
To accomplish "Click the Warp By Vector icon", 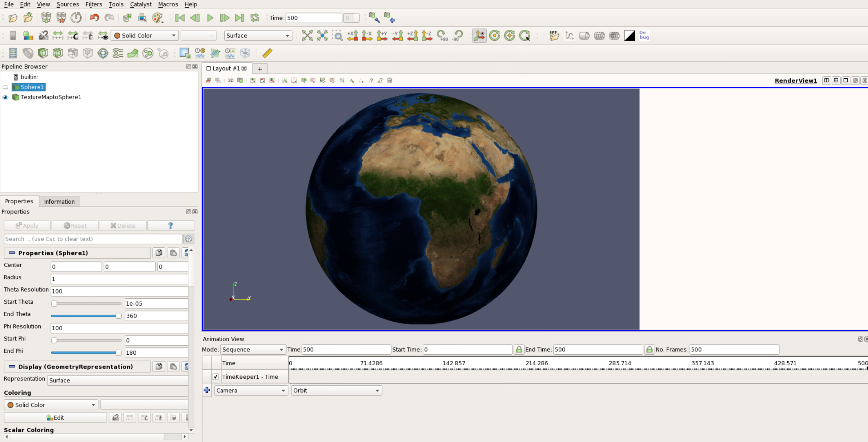I will [x=133, y=53].
